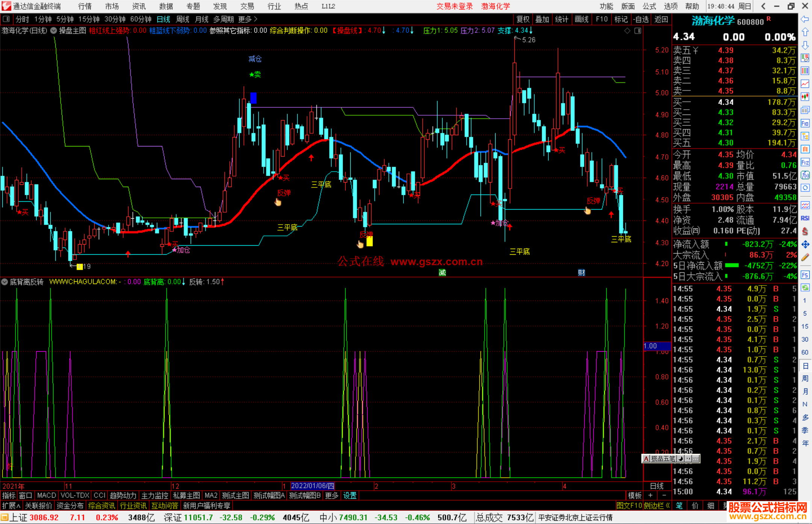The image size is (812, 524).
Task: Click the diamond icon at the top-right of the main chart
Action: click(627, 31)
